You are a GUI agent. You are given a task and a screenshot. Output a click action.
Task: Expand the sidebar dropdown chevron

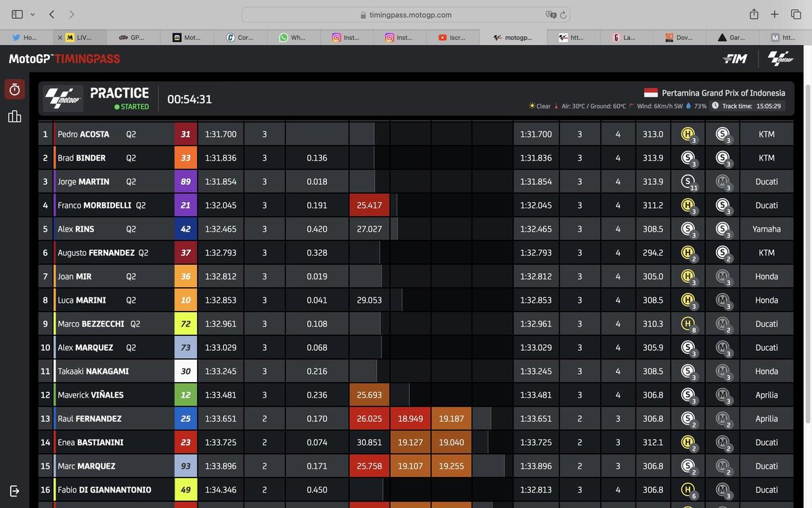pos(32,14)
